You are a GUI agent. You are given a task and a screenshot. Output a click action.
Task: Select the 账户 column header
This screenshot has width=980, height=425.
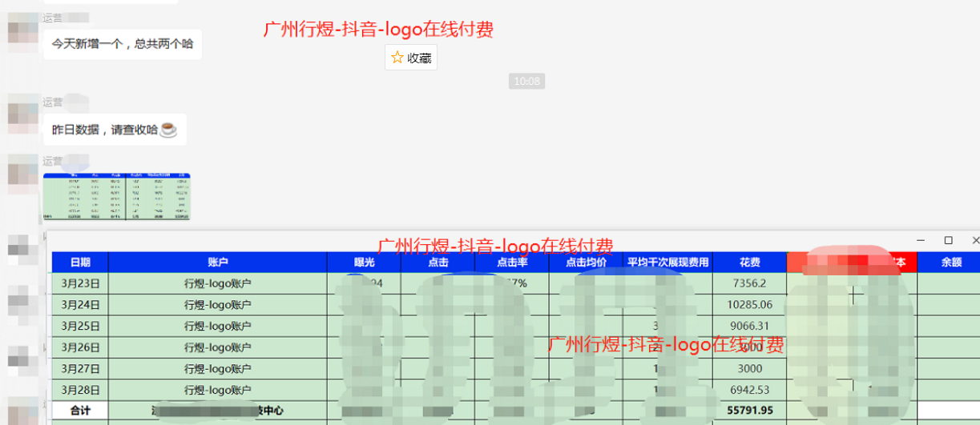[218, 263]
